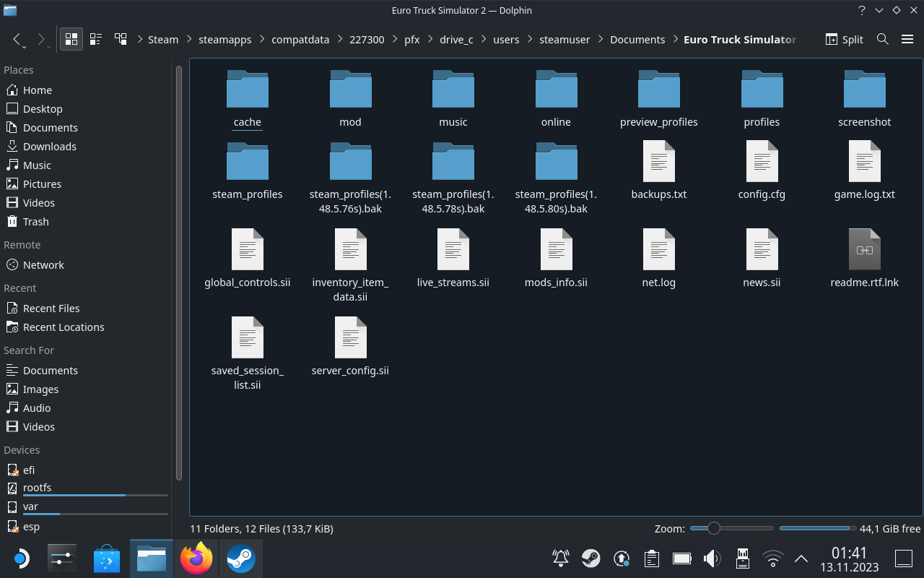Navigate to drive_c in the breadcrumb
This screenshot has width=924, height=578.
456,40
